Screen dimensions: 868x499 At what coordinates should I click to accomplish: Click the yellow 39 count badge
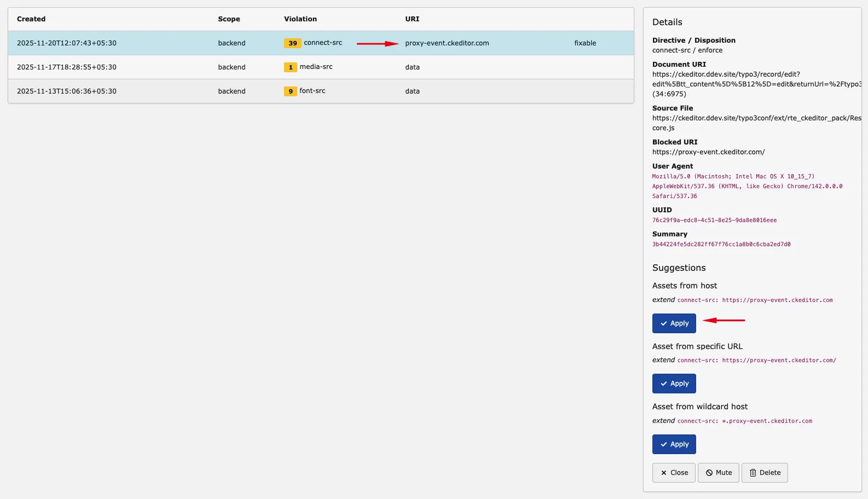pyautogui.click(x=293, y=43)
